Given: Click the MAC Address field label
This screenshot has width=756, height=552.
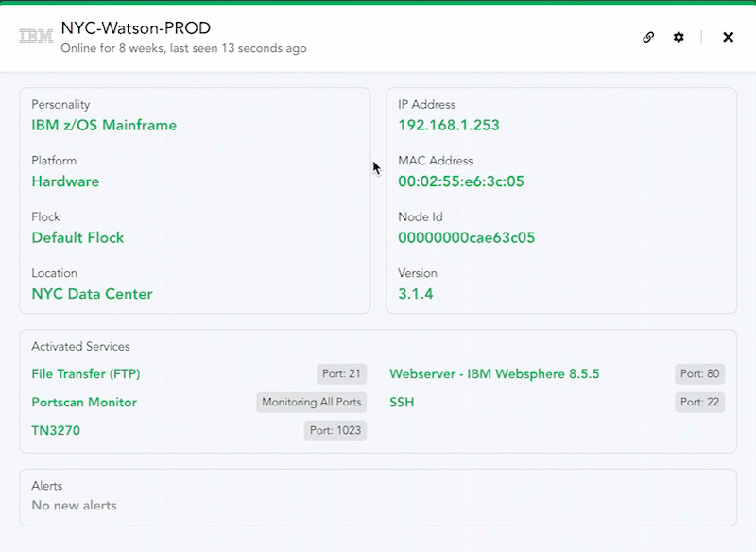Looking at the screenshot, I should click(x=436, y=161).
